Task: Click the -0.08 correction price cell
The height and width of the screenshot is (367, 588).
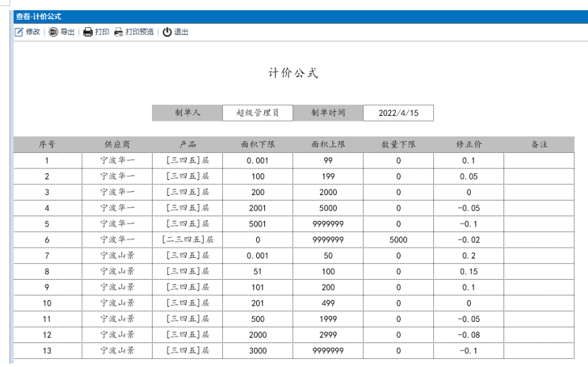Action: point(468,335)
